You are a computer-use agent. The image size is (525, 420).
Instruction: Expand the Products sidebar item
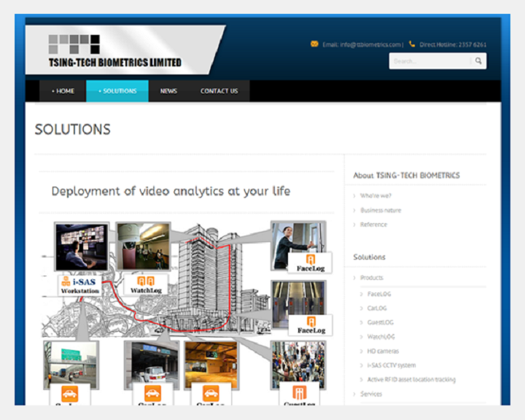[x=372, y=278]
